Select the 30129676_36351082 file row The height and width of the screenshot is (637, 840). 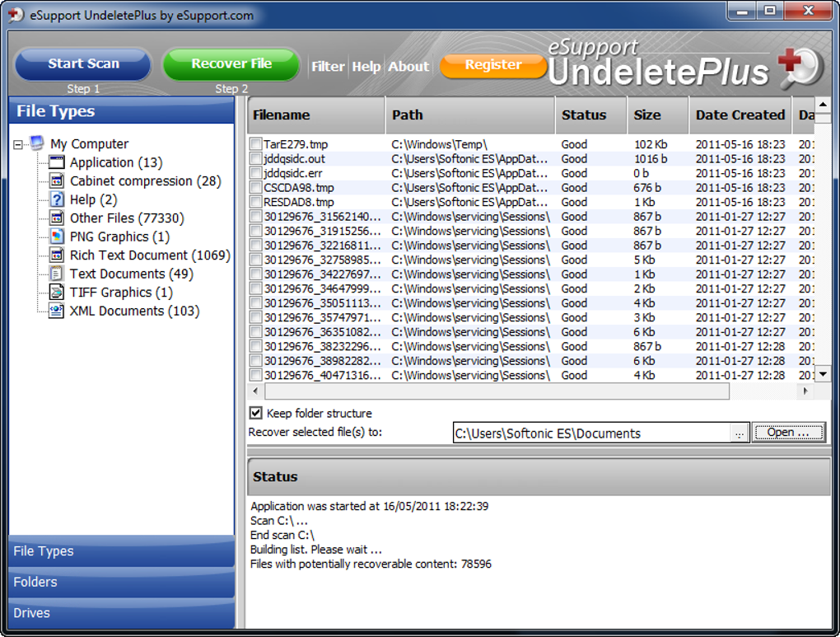click(530, 332)
